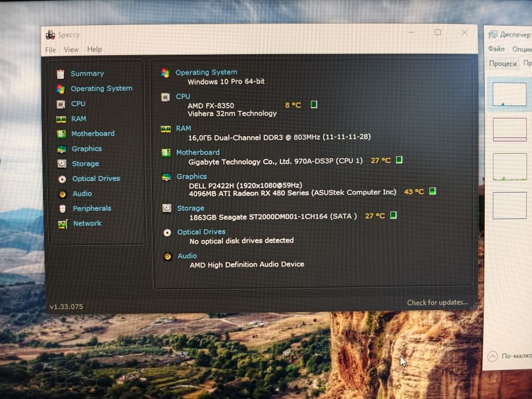This screenshot has height=399, width=532.
Task: Click the storage temperature gauge beside Seagate drive
Action: [393, 215]
